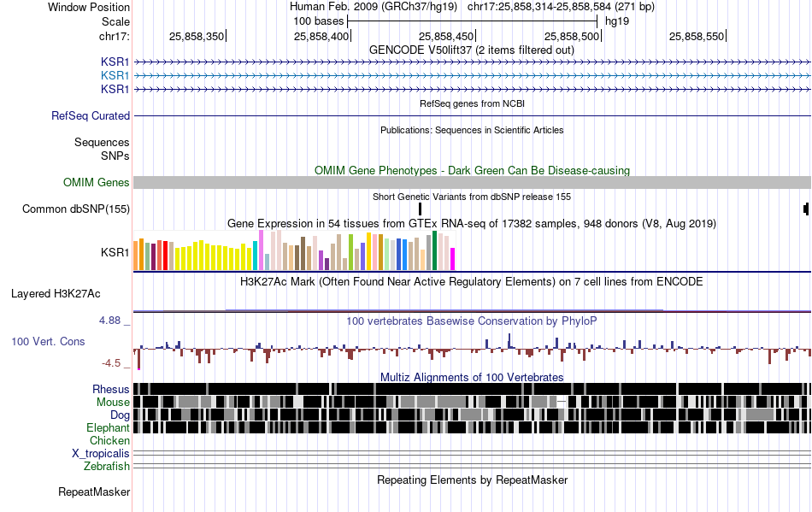Click the 100 Vert. Cons label
The image size is (812, 512).
48,341
